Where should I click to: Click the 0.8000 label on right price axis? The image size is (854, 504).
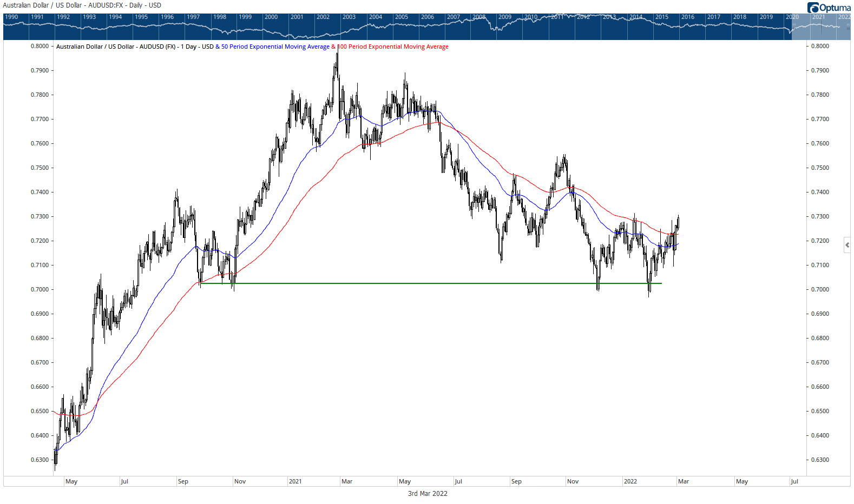click(820, 46)
